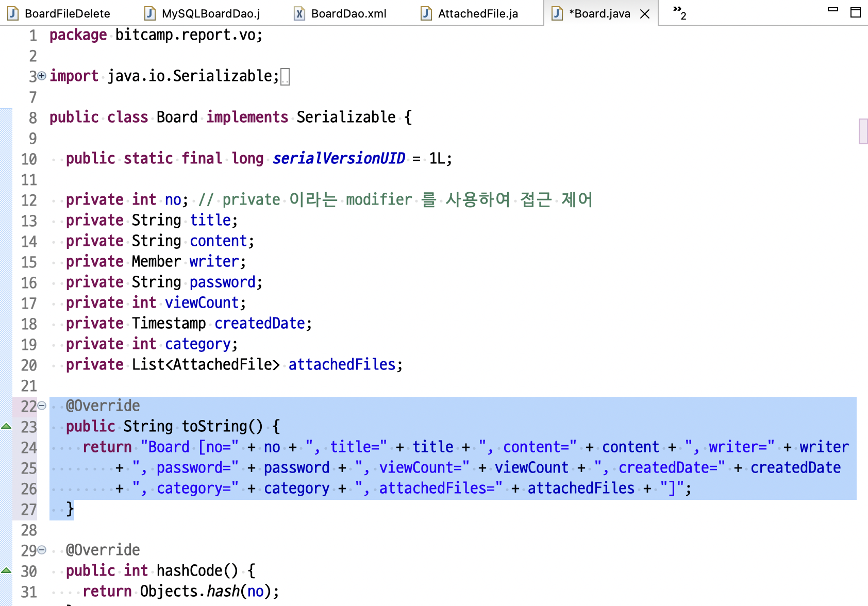Select the *Board.java tab
This screenshot has width=868, height=606.
[599, 13]
